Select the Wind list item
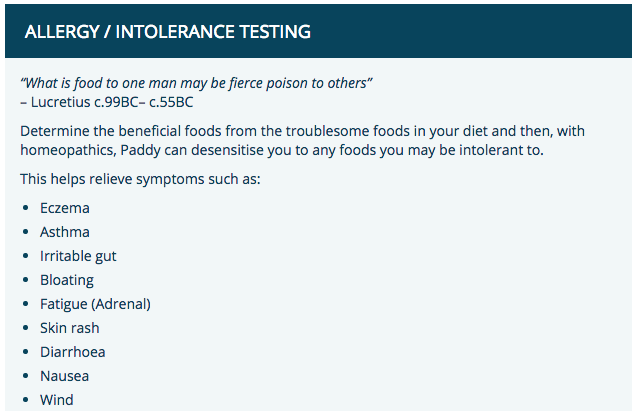637x411 pixels. pyautogui.click(x=57, y=400)
